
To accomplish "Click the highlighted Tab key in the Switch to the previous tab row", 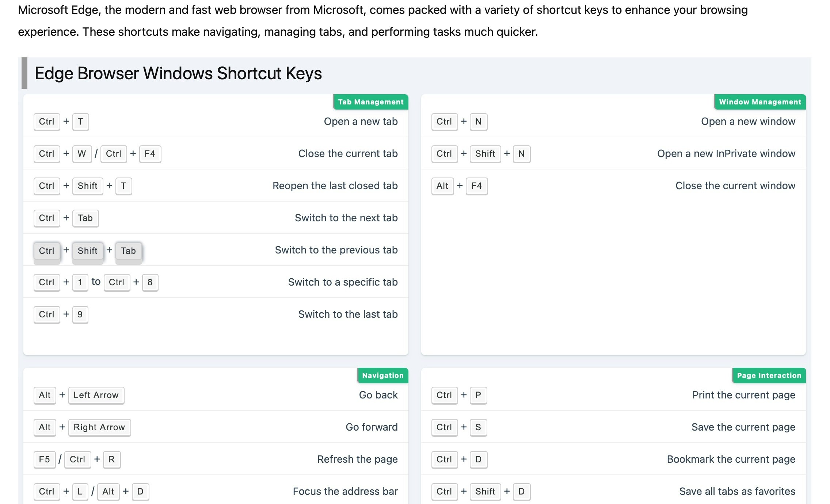I will coord(128,251).
